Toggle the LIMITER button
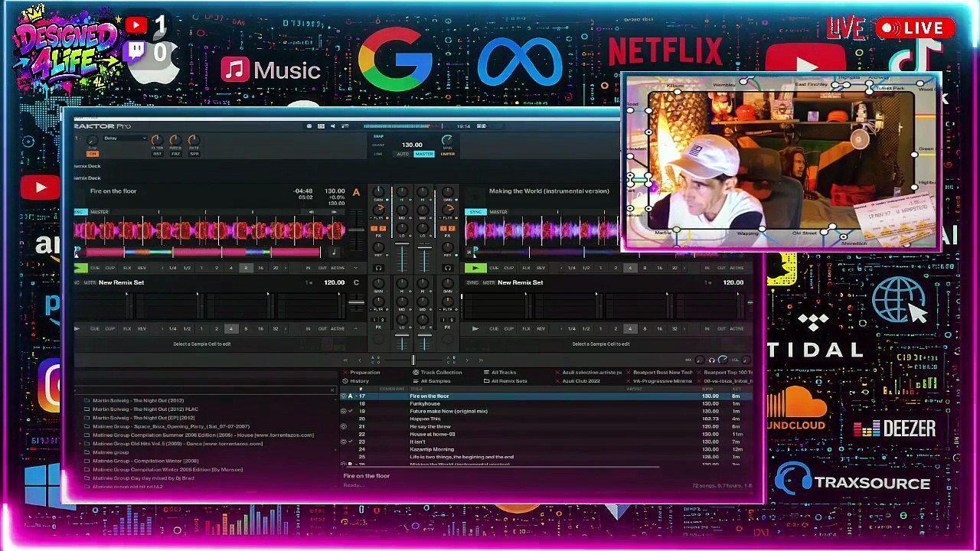980x551 pixels. pyautogui.click(x=447, y=154)
